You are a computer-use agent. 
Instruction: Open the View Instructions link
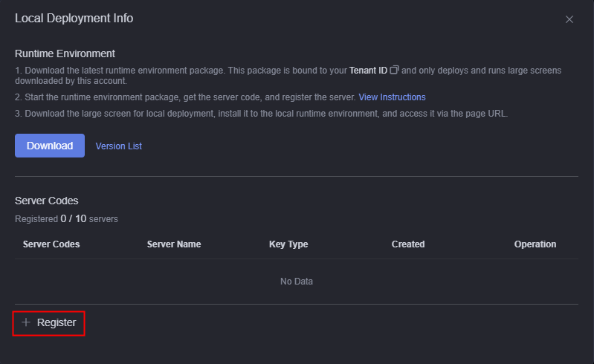coord(392,97)
